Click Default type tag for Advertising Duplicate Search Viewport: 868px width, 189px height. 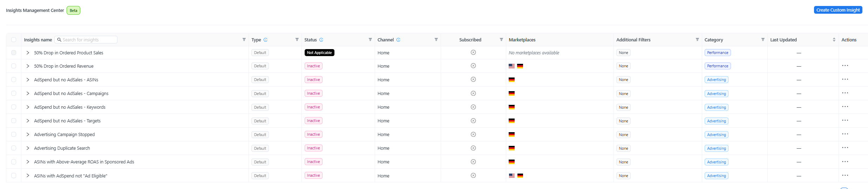(x=260, y=148)
